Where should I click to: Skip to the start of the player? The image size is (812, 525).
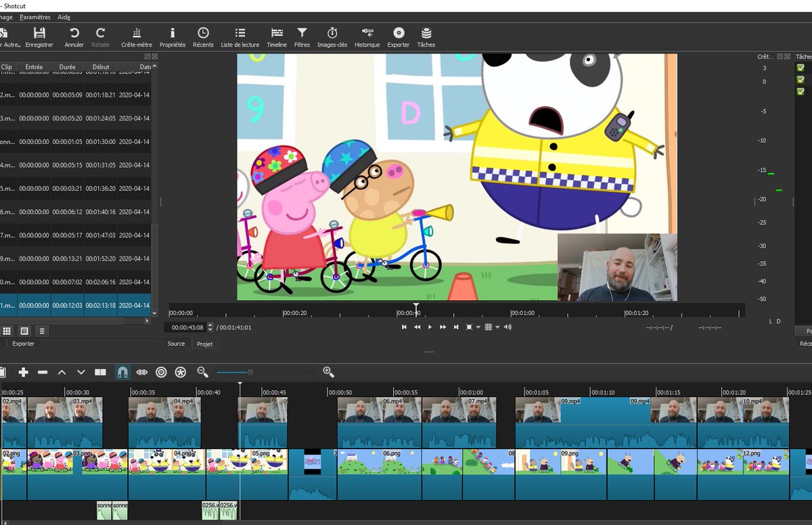[x=404, y=327]
